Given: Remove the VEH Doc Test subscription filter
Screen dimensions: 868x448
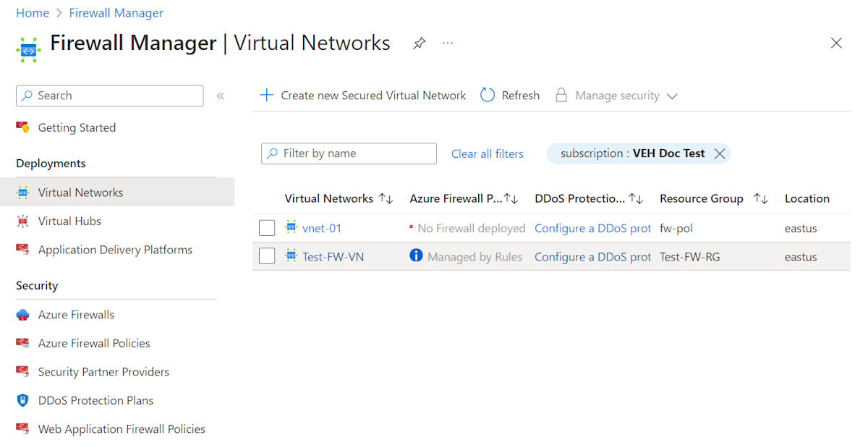Looking at the screenshot, I should pos(720,153).
